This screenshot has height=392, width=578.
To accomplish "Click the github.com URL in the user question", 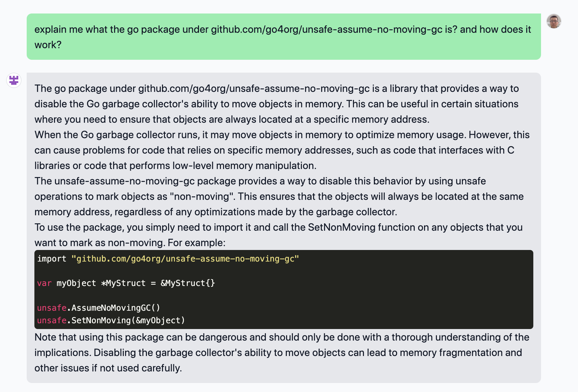I will pos(327,29).
